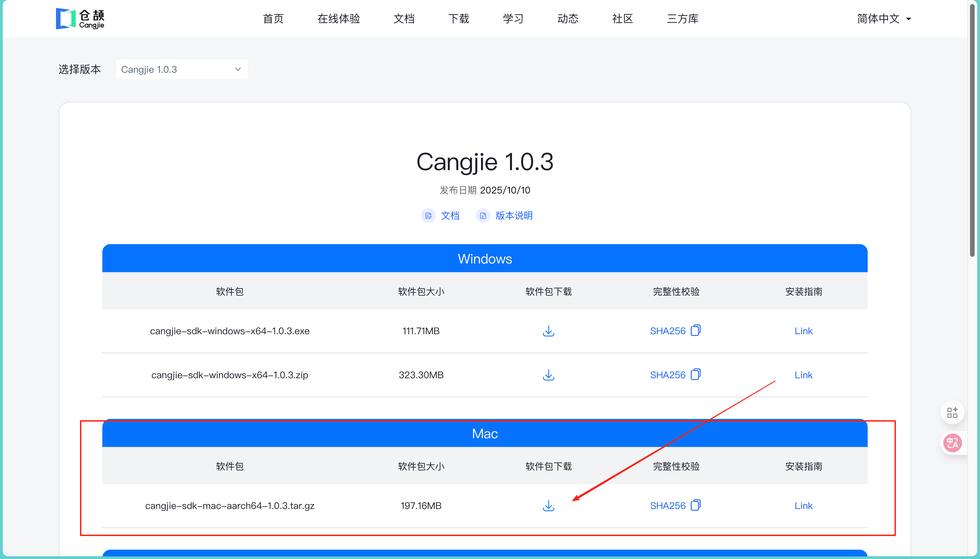Open the 文档 link under release date
Image resolution: width=980 pixels, height=559 pixels.
(x=450, y=215)
